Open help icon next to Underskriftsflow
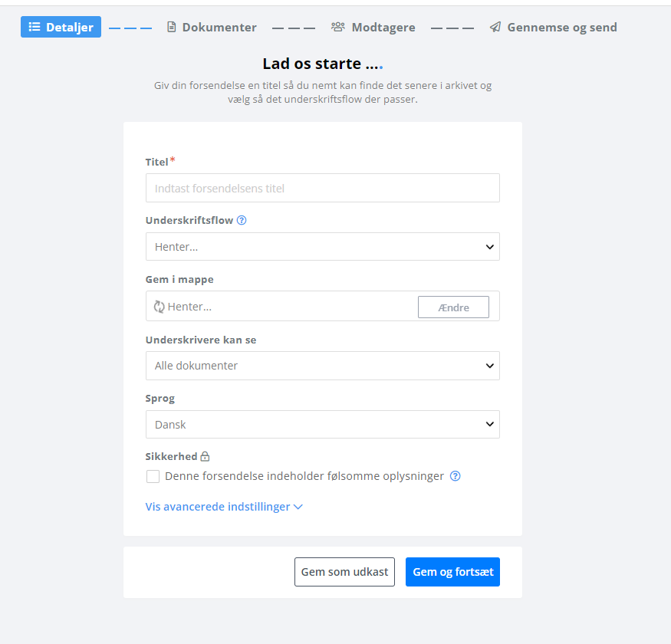The image size is (671, 644). (x=242, y=220)
